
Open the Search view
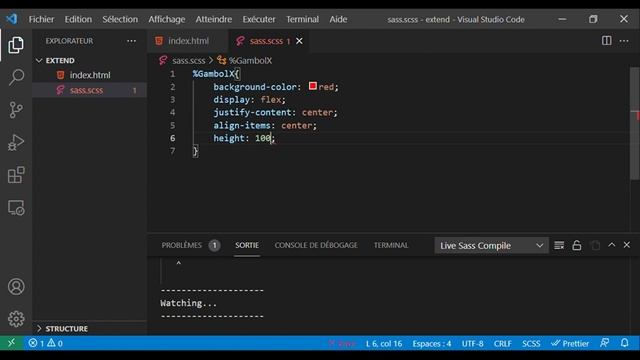[16, 77]
